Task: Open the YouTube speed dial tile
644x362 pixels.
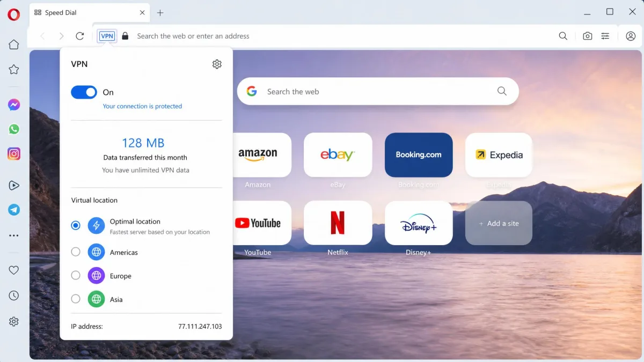Action: [262, 223]
